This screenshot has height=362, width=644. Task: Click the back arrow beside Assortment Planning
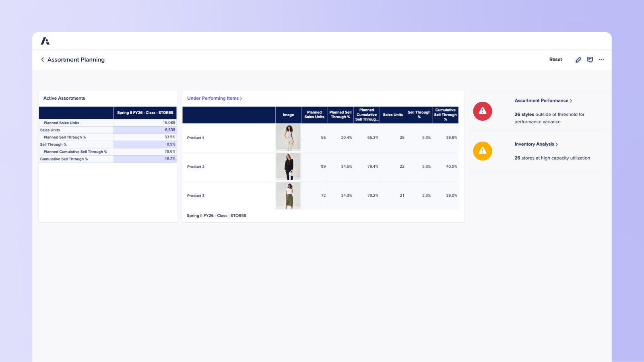pos(43,60)
